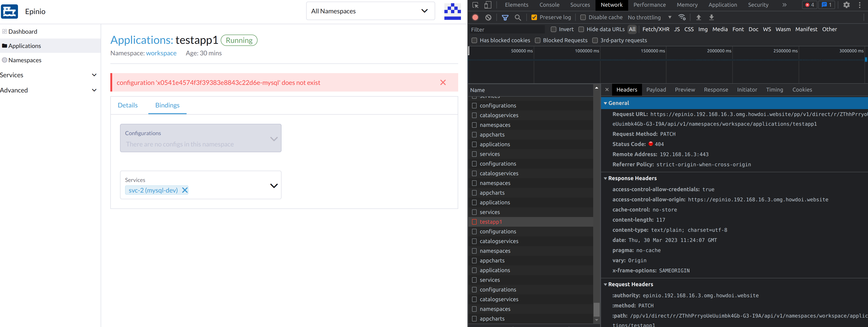
Task: Check the Hide data URLs option
Action: pos(581,29)
